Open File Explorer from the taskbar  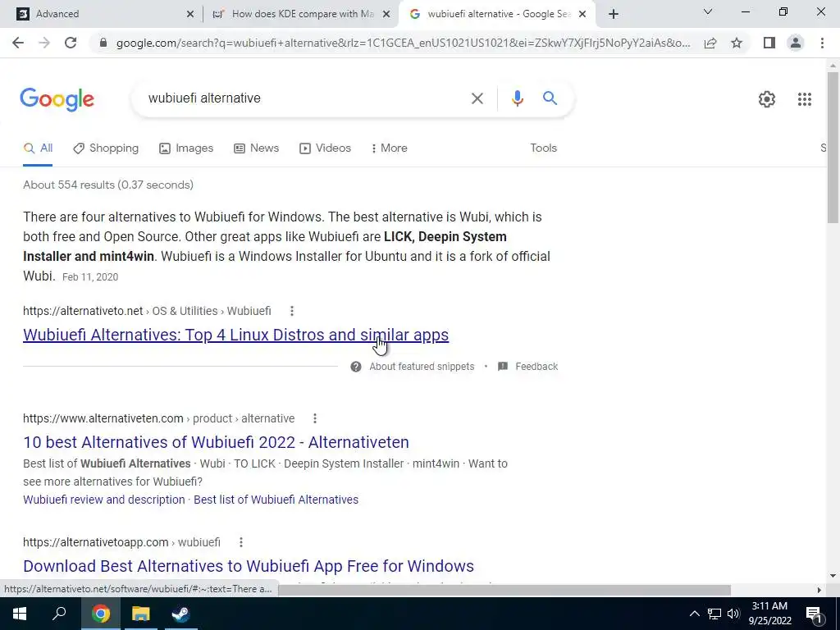[x=141, y=614]
